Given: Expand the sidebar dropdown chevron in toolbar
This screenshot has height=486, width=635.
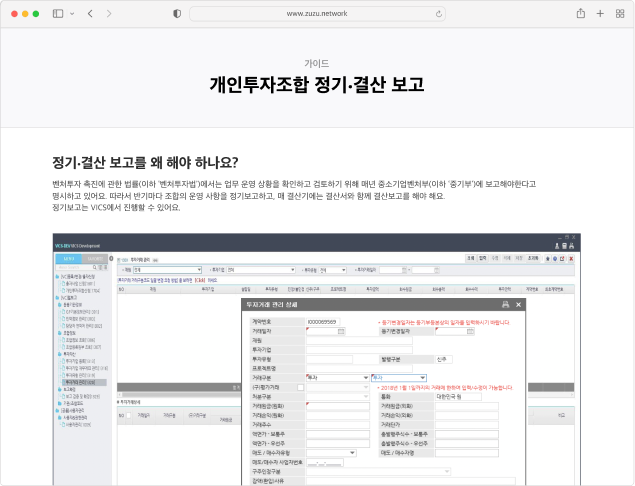Looking at the screenshot, I should pyautogui.click(x=71, y=14).
